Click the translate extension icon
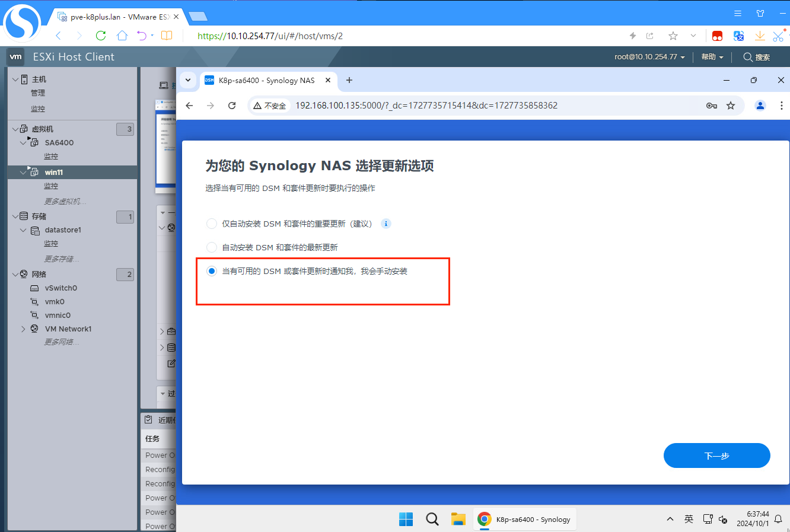 (738, 36)
